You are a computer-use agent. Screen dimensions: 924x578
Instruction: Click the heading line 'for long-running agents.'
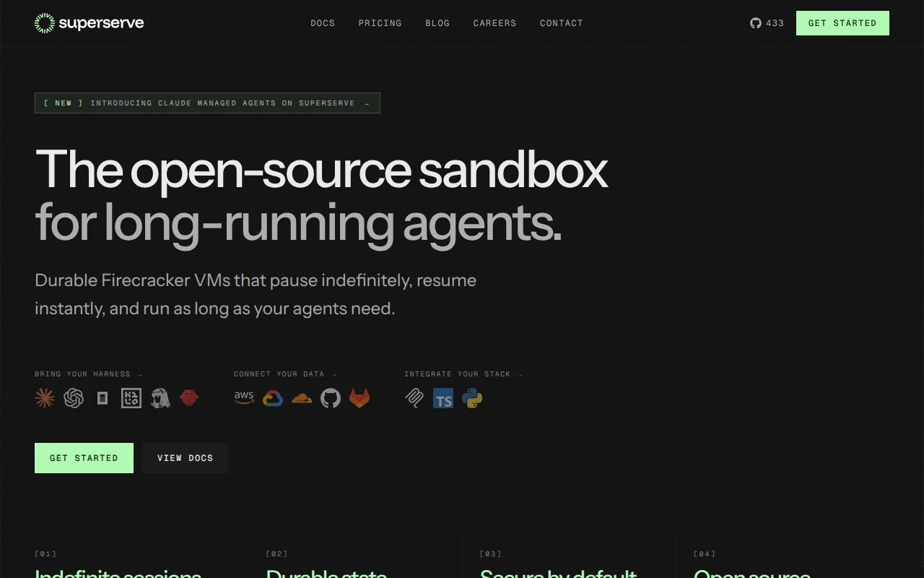pyautogui.click(x=298, y=222)
